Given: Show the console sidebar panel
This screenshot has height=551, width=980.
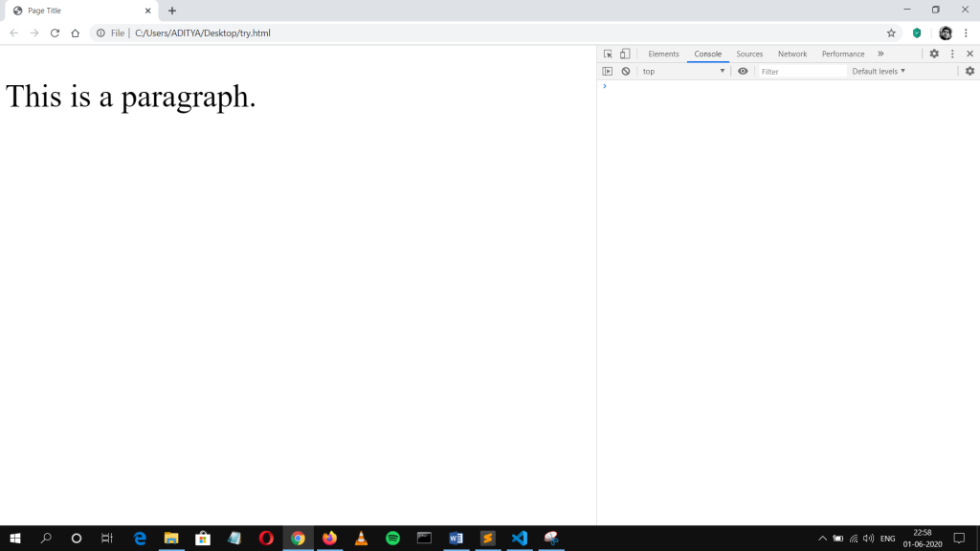Looking at the screenshot, I should (608, 72).
